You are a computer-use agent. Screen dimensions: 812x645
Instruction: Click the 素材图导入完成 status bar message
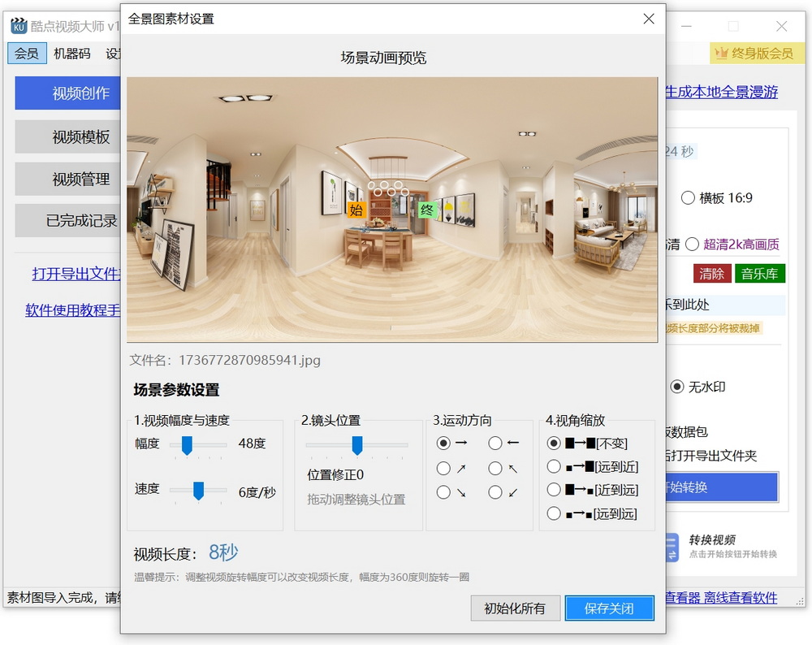tap(64, 598)
